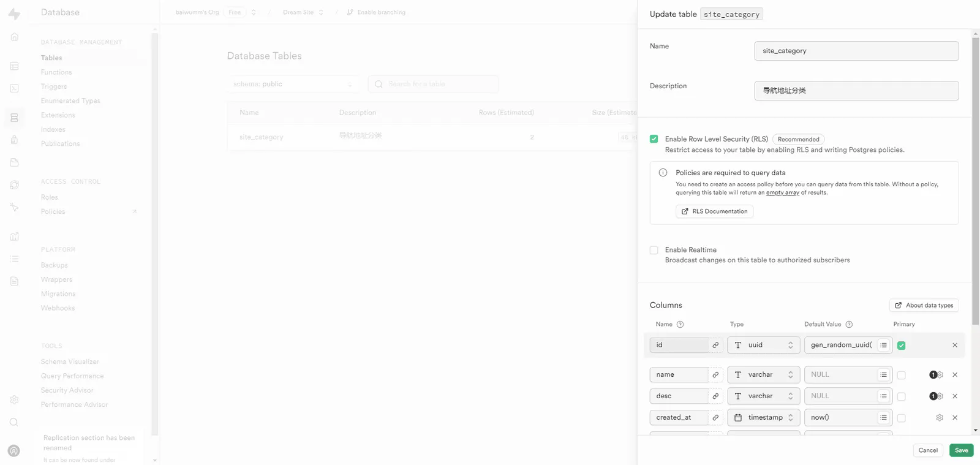Disable Row Level Security checkbox
980x465 pixels.
[x=654, y=139]
